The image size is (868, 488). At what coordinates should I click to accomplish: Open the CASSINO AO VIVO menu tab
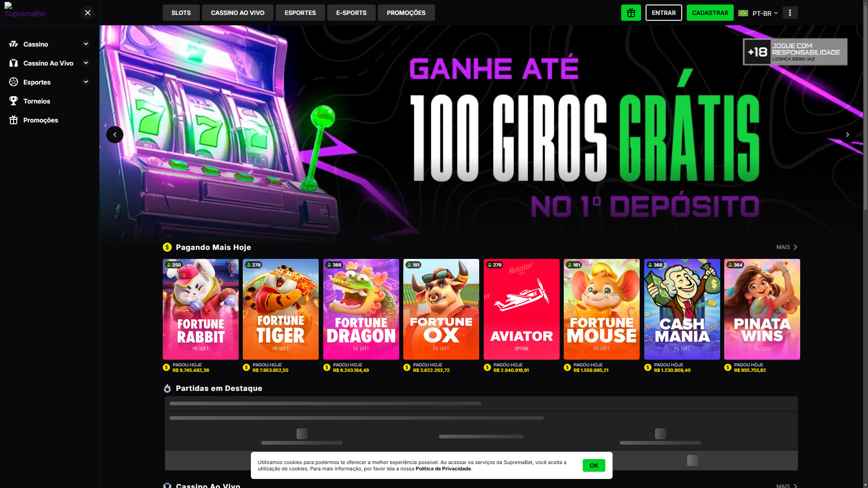click(237, 13)
